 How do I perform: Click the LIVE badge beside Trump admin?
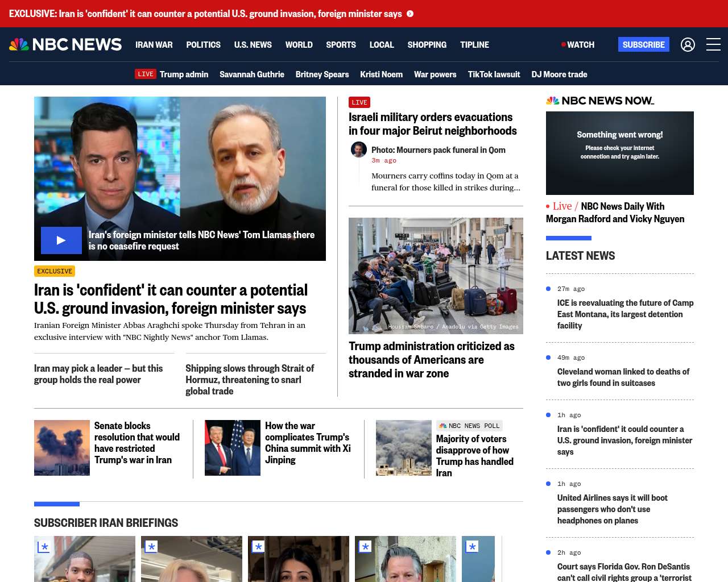pyautogui.click(x=145, y=74)
